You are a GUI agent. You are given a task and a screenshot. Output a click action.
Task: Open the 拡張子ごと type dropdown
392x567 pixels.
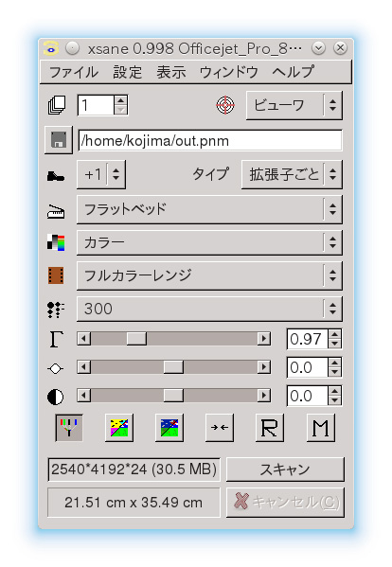[292, 175]
